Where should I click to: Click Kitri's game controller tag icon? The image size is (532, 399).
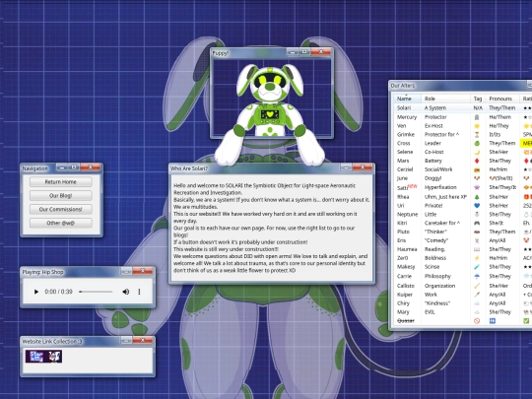tap(477, 224)
